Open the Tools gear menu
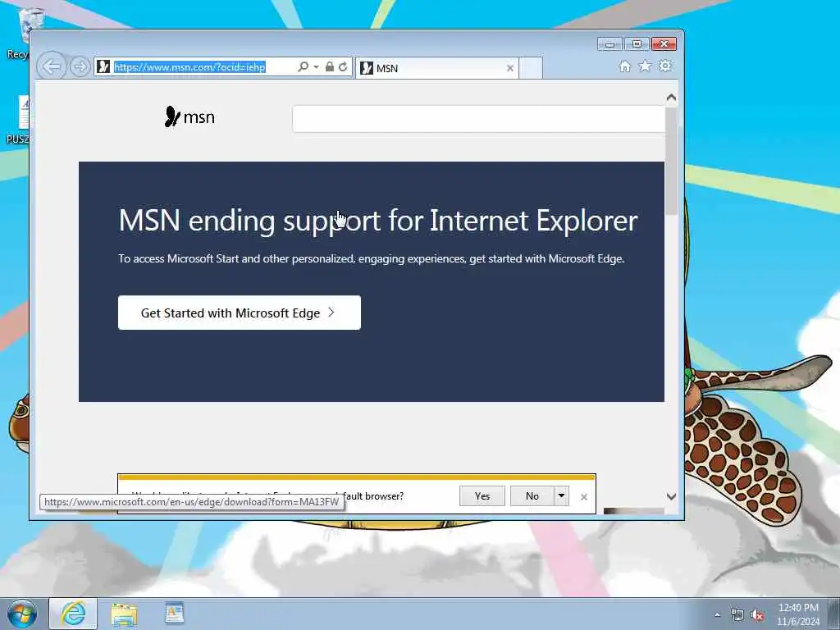This screenshot has height=630, width=840. 664,66
